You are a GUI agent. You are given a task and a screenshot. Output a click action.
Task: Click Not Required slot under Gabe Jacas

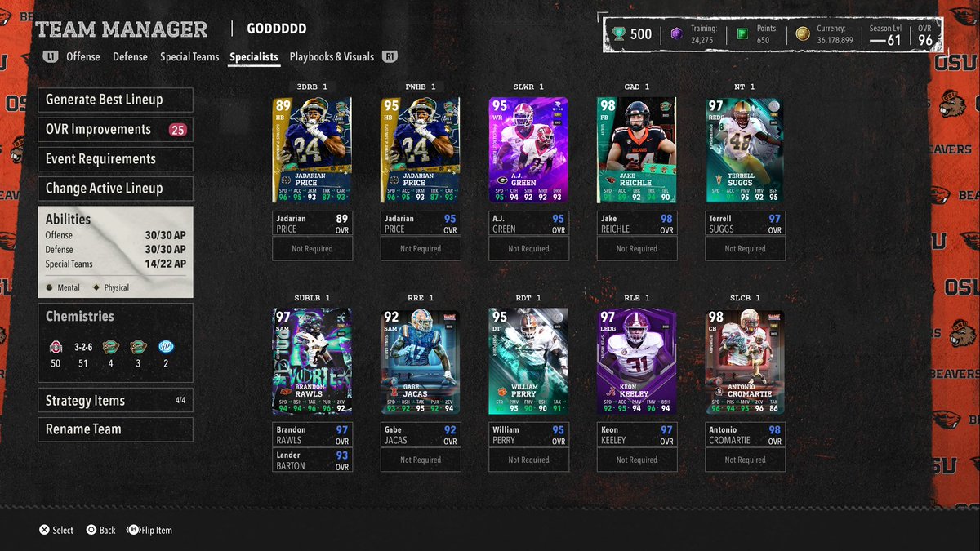421,460
